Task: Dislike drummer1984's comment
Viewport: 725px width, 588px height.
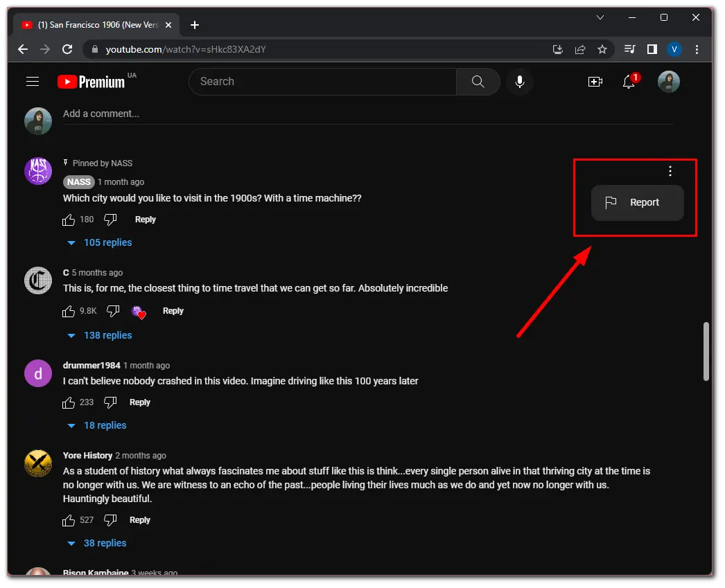Action: point(110,402)
